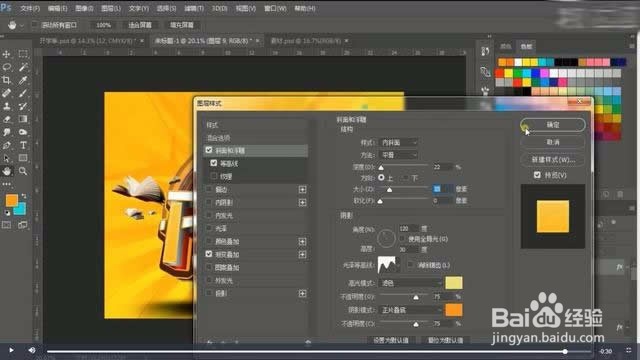This screenshot has width=640, height=360.
Task: Open the 光泽等高线 gloss contour picker
Action: (387, 265)
